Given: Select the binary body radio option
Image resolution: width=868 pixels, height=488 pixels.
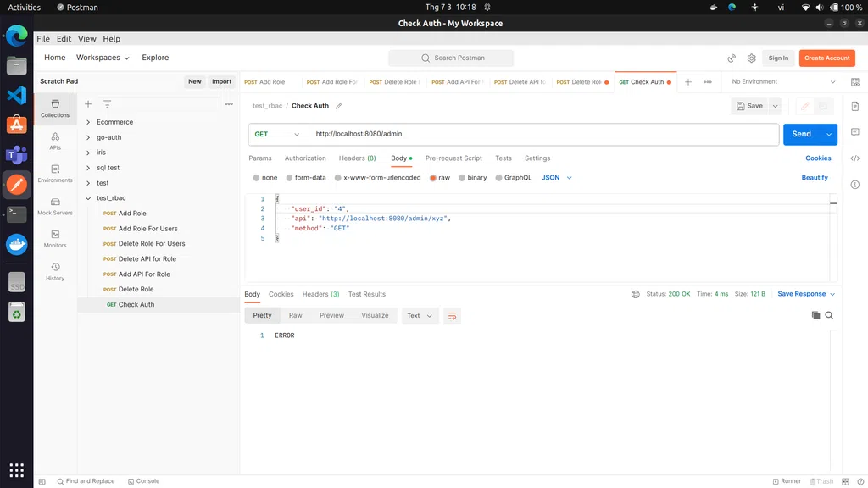Looking at the screenshot, I should click(462, 178).
